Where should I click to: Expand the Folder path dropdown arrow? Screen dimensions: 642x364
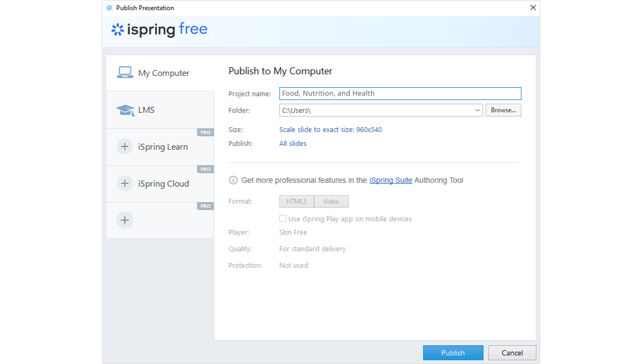(477, 110)
